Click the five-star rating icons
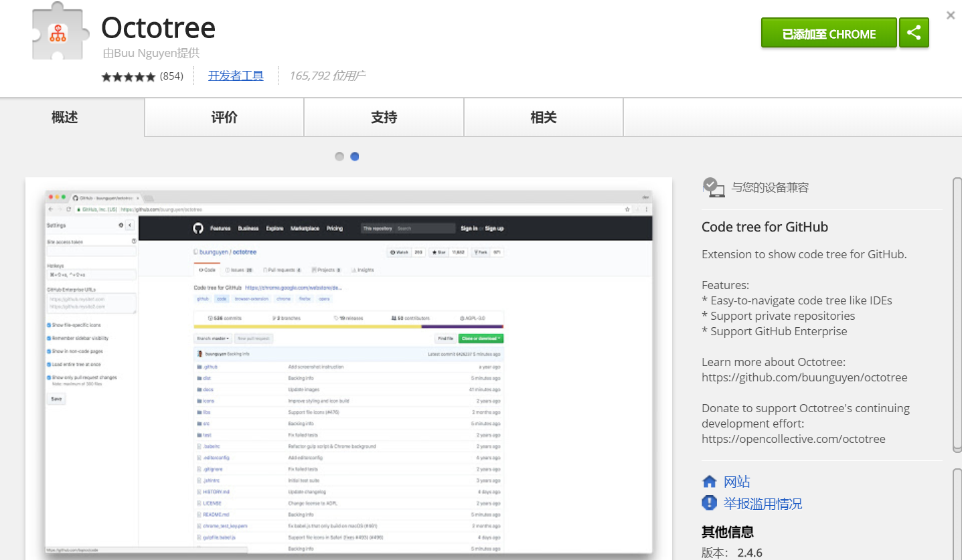Image resolution: width=962 pixels, height=560 pixels. tap(128, 76)
